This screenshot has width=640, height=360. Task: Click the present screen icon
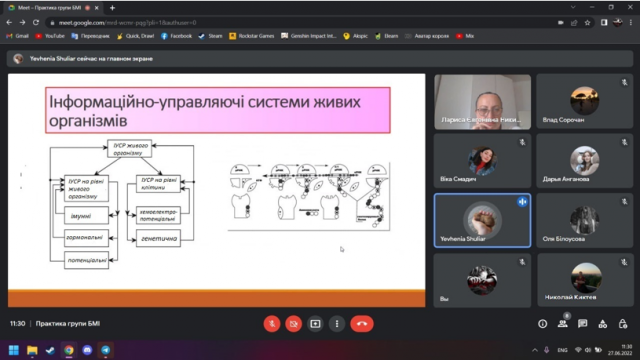click(x=315, y=324)
